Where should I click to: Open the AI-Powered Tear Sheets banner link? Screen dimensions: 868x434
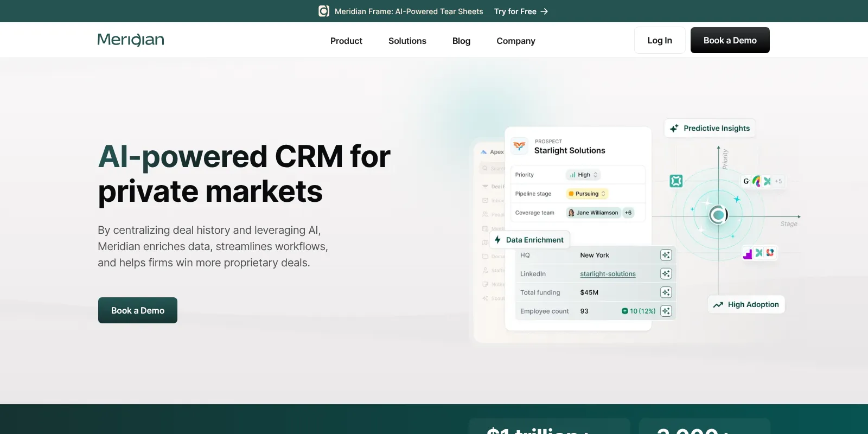[x=409, y=11]
